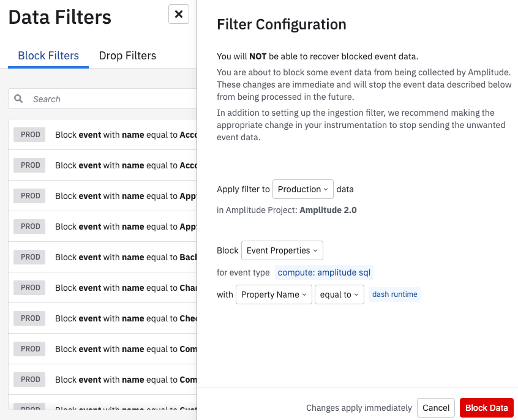Edit the 'dash runtime' property value

[x=394, y=294]
